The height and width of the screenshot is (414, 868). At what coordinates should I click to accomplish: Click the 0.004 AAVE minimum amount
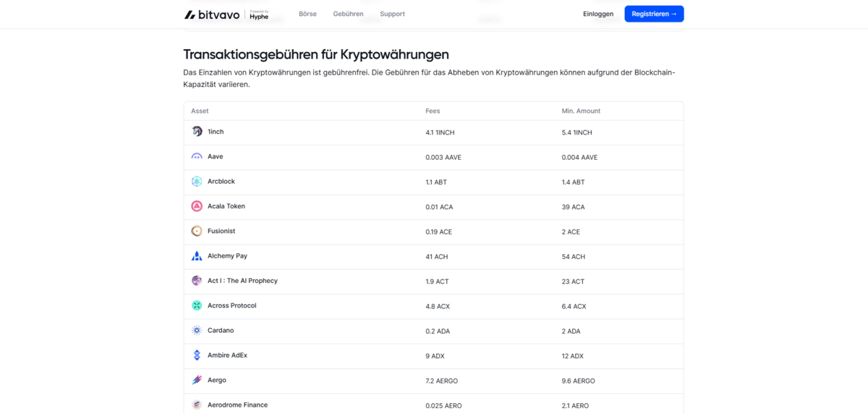coord(579,157)
